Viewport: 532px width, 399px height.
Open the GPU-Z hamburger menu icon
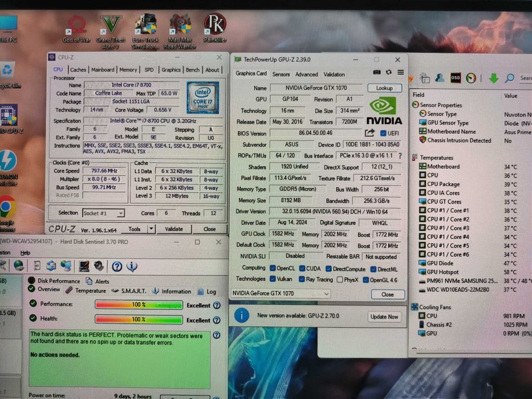click(401, 72)
